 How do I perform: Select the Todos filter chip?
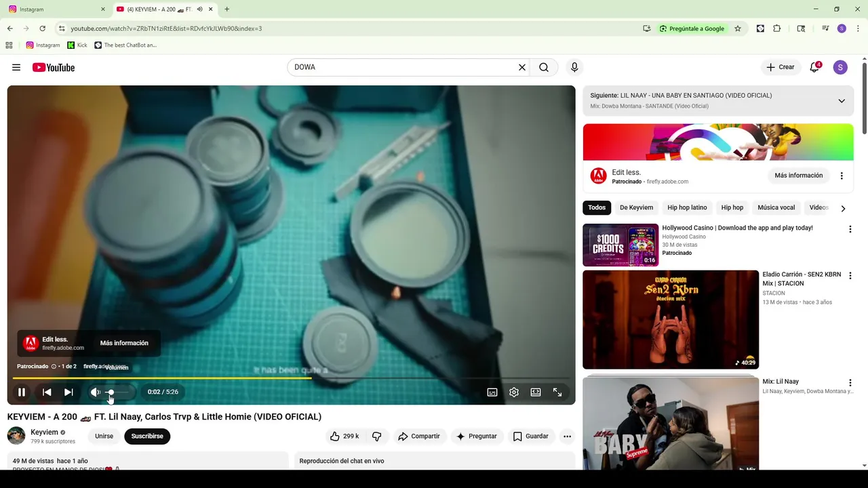click(597, 207)
